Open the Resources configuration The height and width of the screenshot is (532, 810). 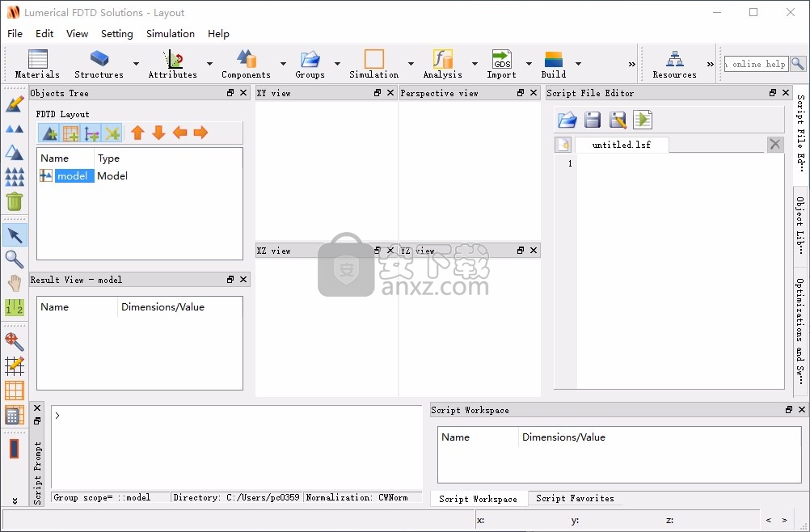point(675,64)
